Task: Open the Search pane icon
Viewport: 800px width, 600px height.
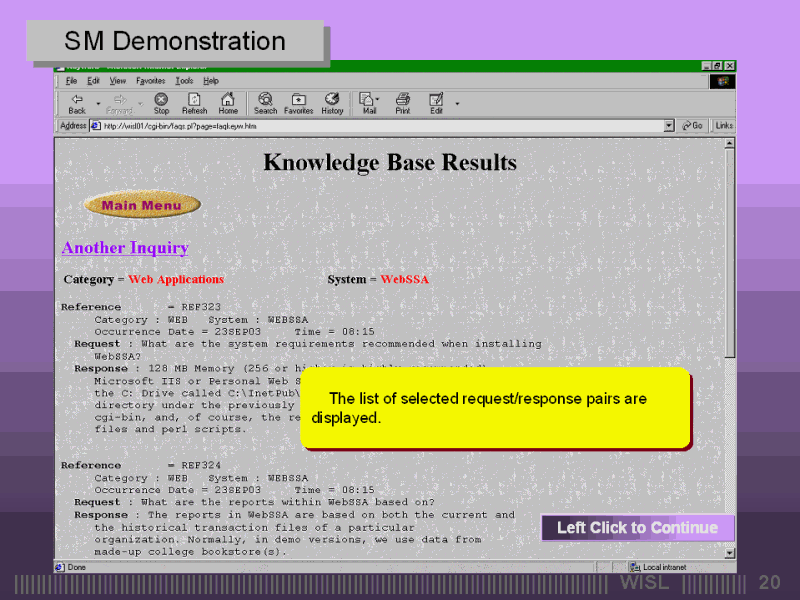Action: [265, 100]
